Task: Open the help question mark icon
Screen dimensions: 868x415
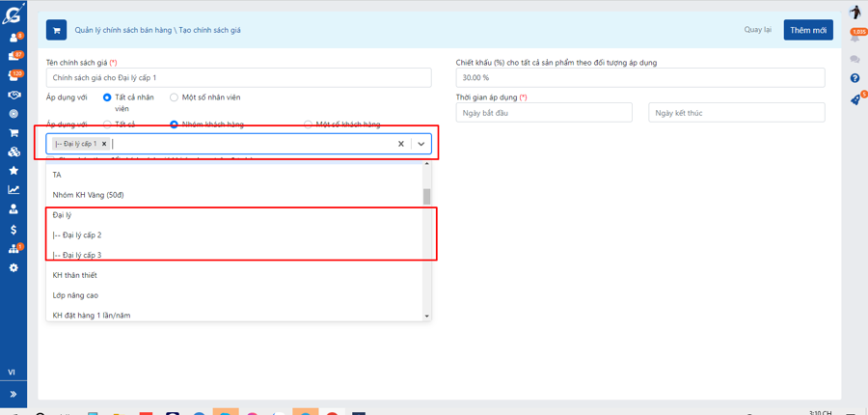Action: (x=854, y=78)
